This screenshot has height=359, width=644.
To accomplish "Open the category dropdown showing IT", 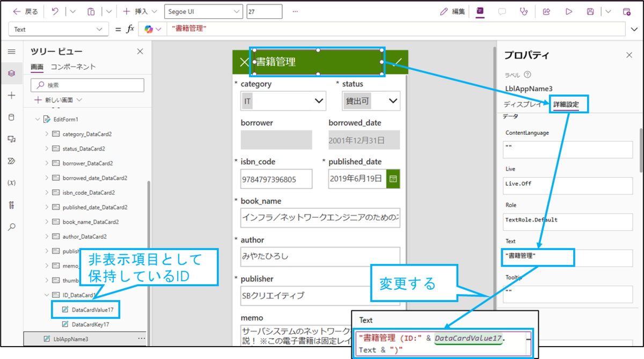I will pyautogui.click(x=283, y=101).
